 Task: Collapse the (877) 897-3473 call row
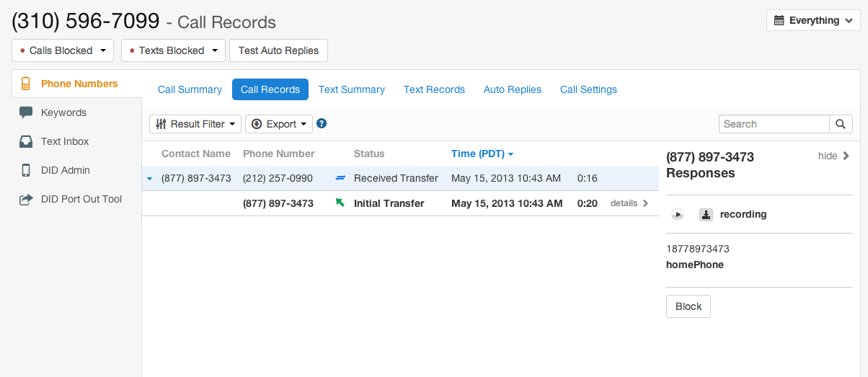coord(149,178)
